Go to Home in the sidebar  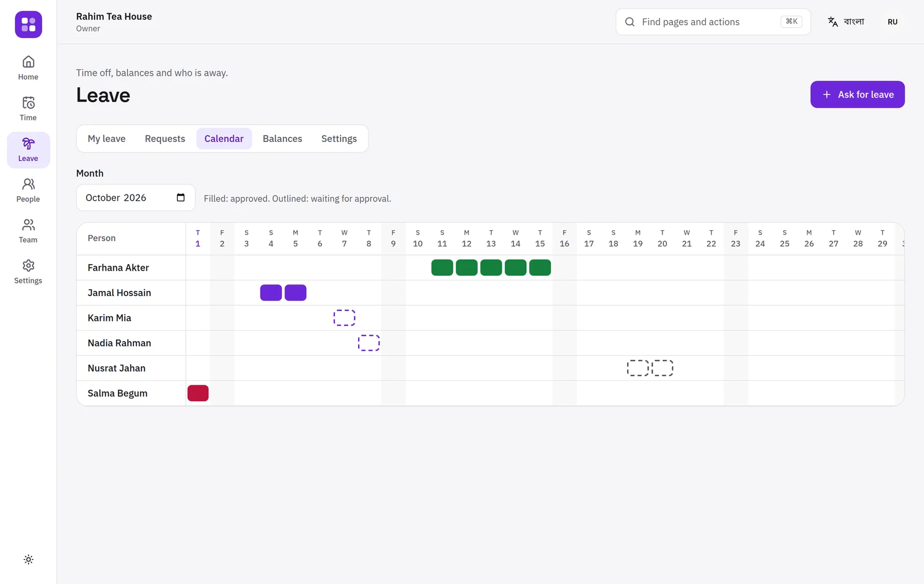tap(28, 68)
